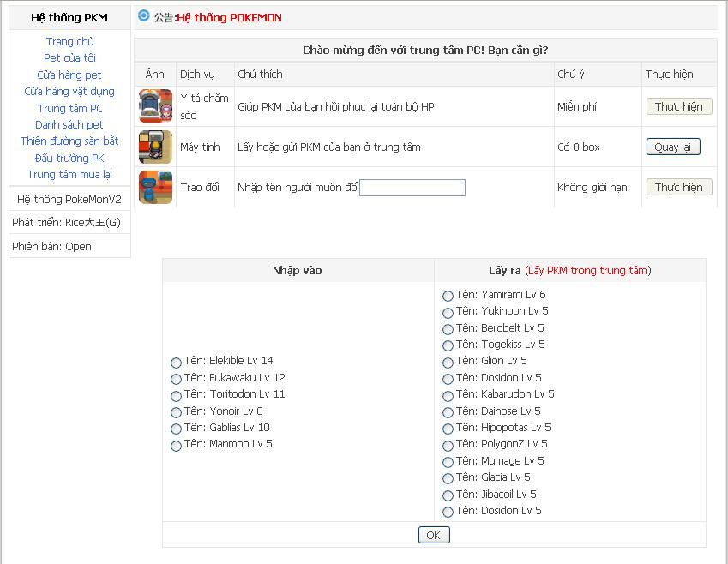Image resolution: width=728 pixels, height=564 pixels.
Task: Click the blue announcement icon by POKEMON title
Action: click(144, 15)
